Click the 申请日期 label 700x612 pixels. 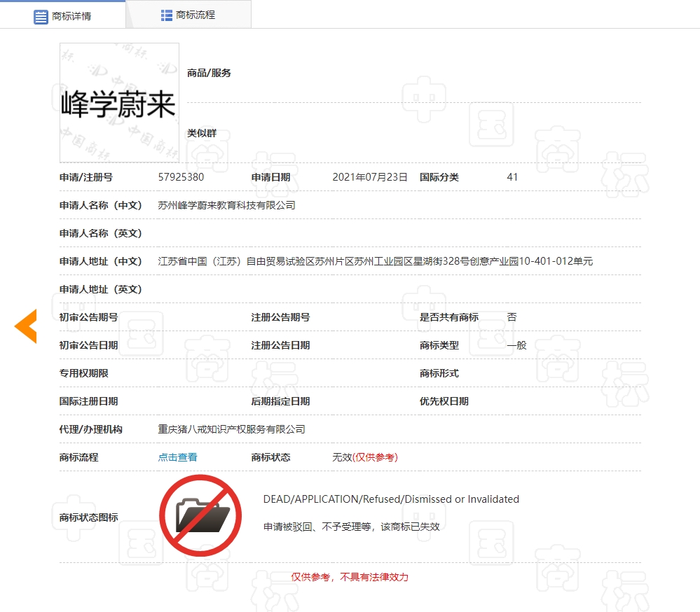pos(271,177)
